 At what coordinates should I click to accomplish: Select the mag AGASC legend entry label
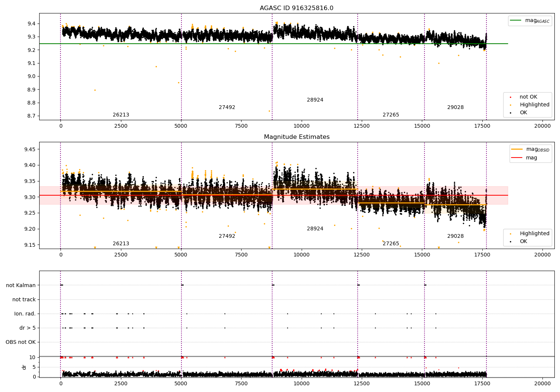[x=537, y=21]
